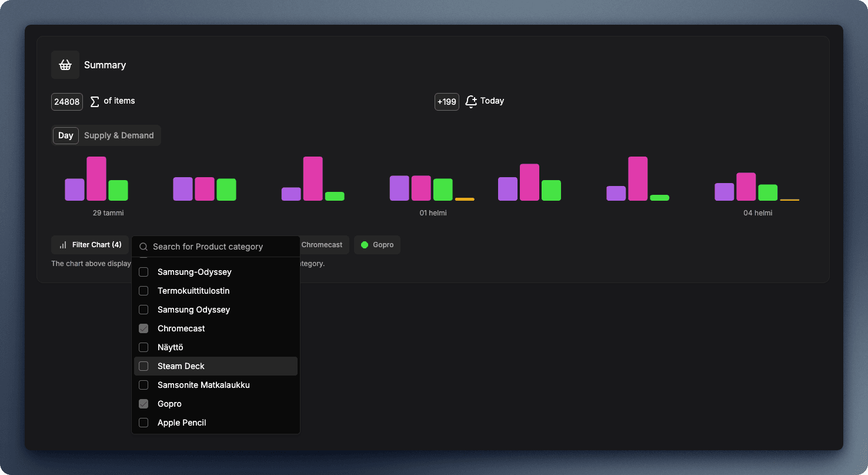Click the bell notification icon beside Today
Viewport: 868px width, 475px height.
[x=470, y=101]
